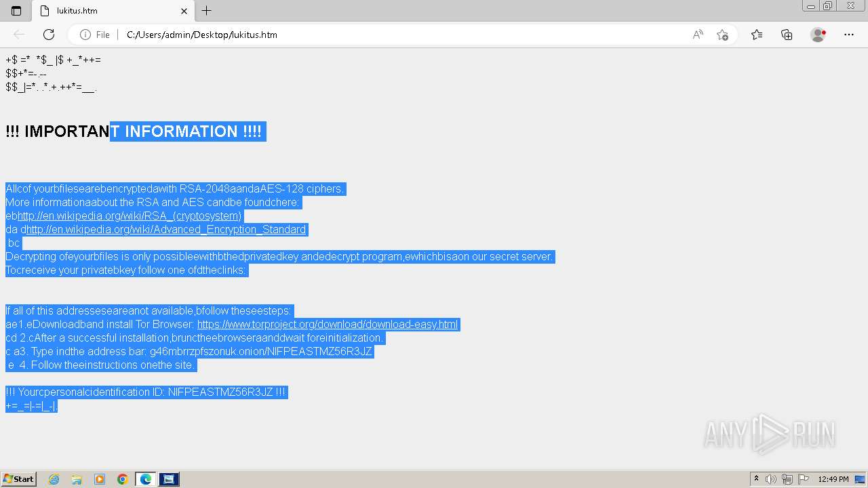Activate Read aloud icon
Screen dimensions: 868x488
coord(698,35)
